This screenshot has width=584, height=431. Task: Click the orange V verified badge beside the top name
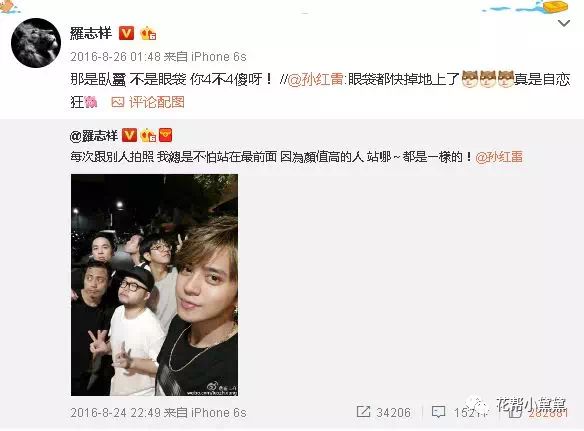pyautogui.click(x=126, y=33)
